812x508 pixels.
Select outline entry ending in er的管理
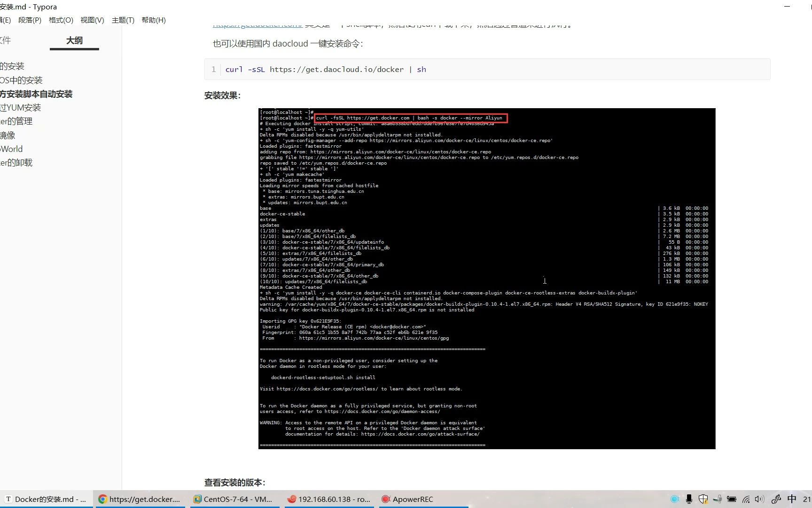[16, 121]
